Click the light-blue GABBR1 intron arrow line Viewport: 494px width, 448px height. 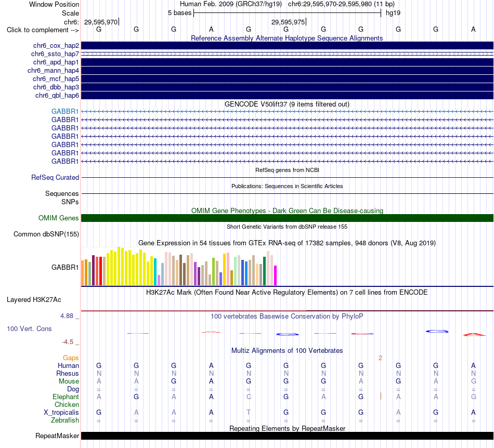click(287, 111)
